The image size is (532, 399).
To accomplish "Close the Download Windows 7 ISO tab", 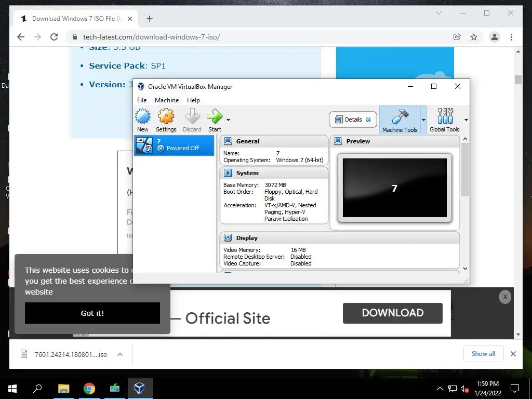I will pos(129,19).
